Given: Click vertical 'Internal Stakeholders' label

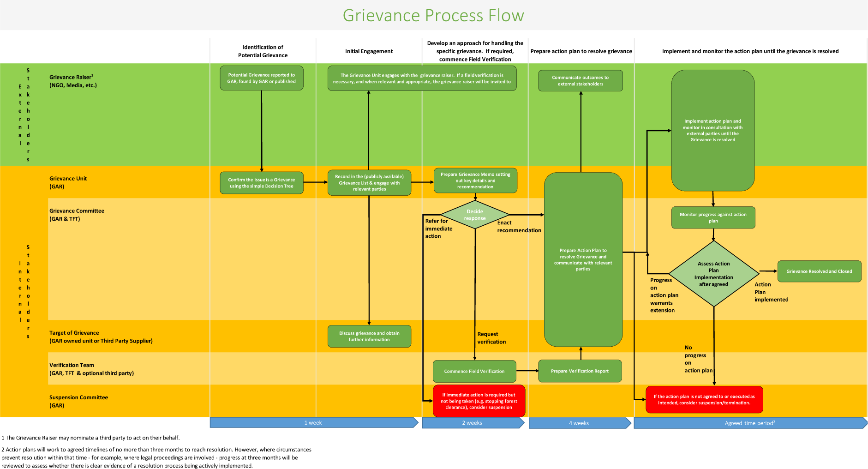Looking at the screenshot, I should [x=24, y=292].
